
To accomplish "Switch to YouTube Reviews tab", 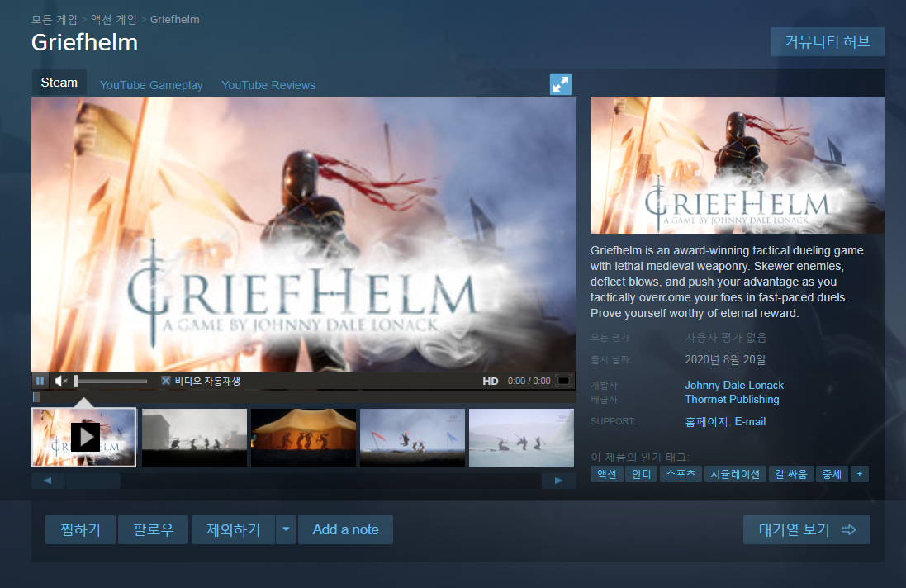I will [268, 85].
